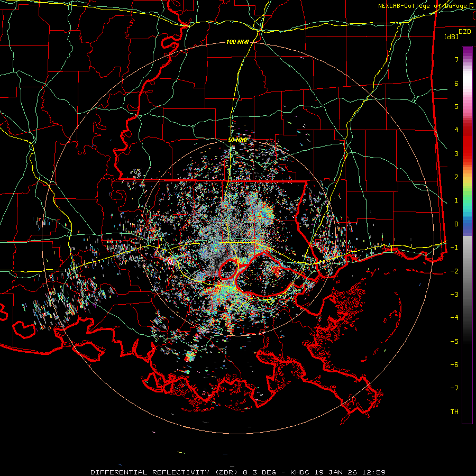This screenshot has width=476, height=476.
Task: Click the DZD legend title
Action: (x=464, y=32)
